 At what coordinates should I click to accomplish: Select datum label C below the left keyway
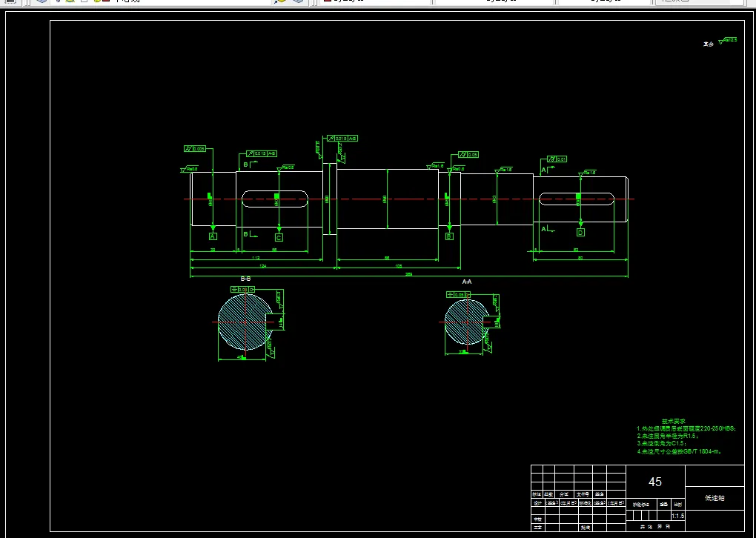click(279, 238)
